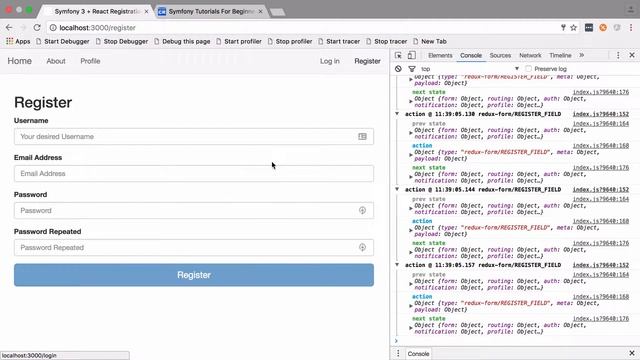Focus the Username input field
The width and height of the screenshot is (640, 360).
[194, 136]
